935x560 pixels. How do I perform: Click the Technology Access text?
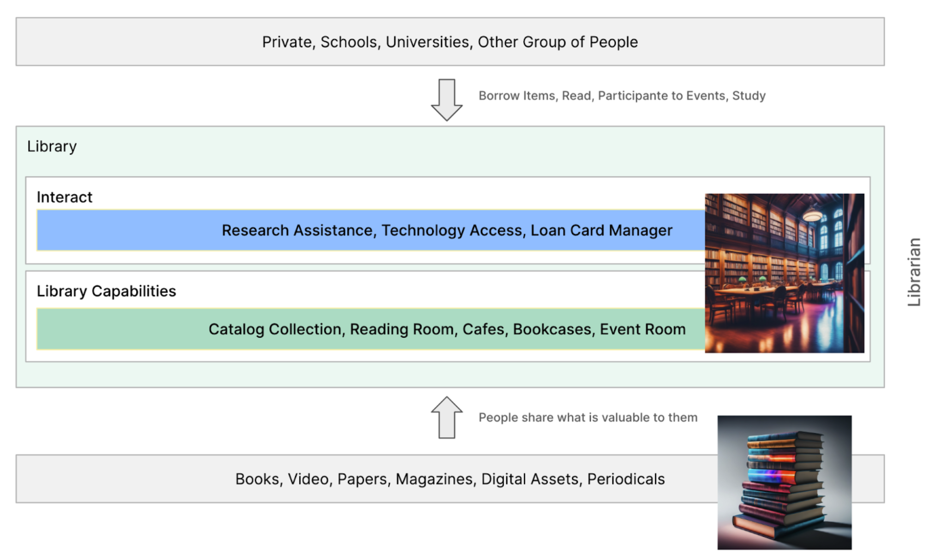click(x=452, y=230)
